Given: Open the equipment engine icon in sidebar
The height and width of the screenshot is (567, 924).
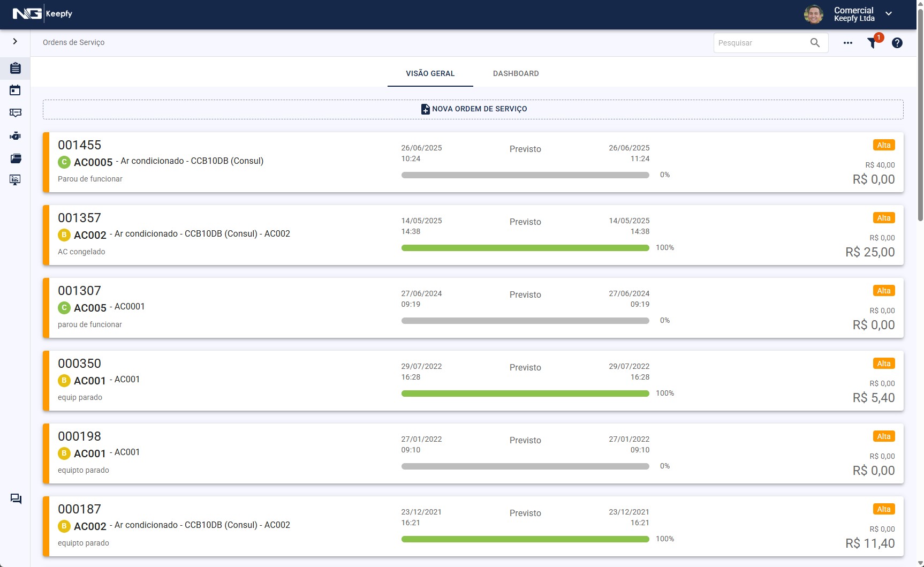Looking at the screenshot, I should click(15, 136).
